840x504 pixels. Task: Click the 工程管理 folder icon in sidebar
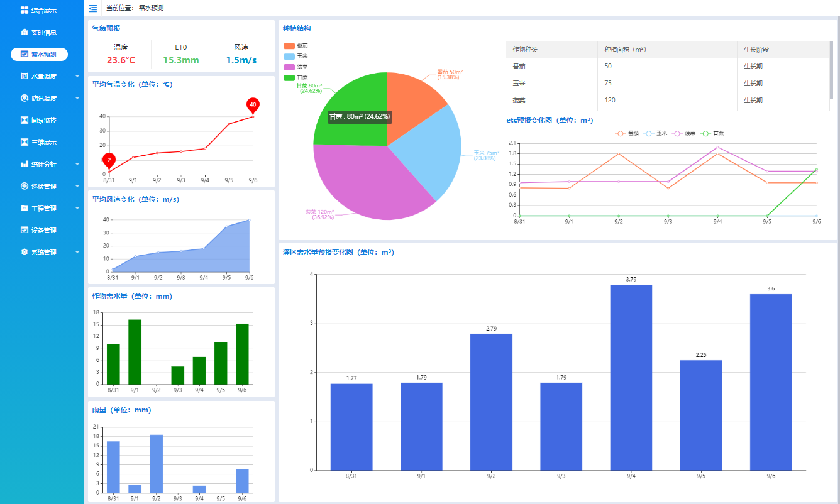[x=25, y=208]
